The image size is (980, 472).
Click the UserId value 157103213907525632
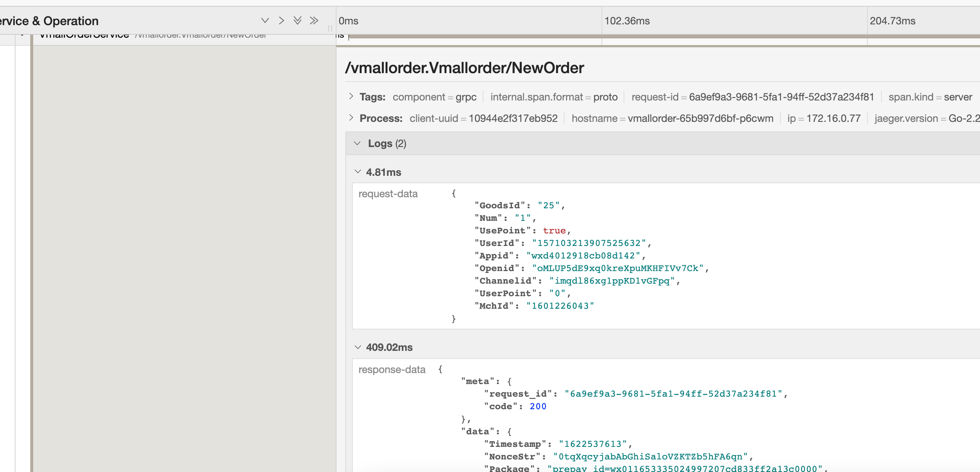tap(589, 243)
